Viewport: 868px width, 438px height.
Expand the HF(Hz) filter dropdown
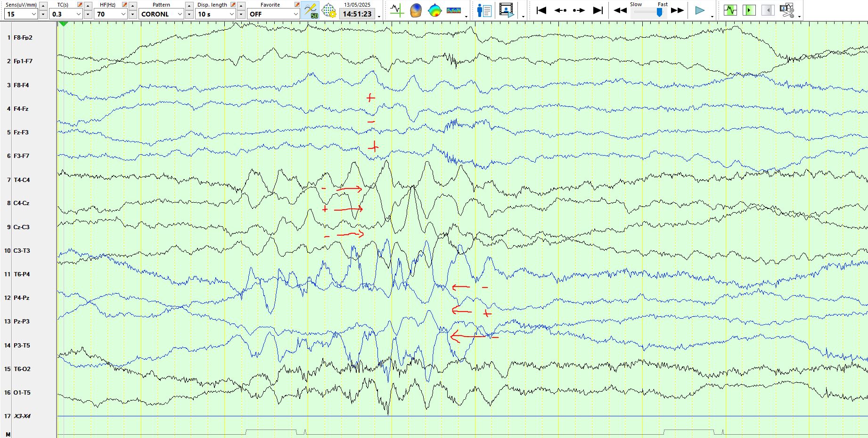click(111, 14)
